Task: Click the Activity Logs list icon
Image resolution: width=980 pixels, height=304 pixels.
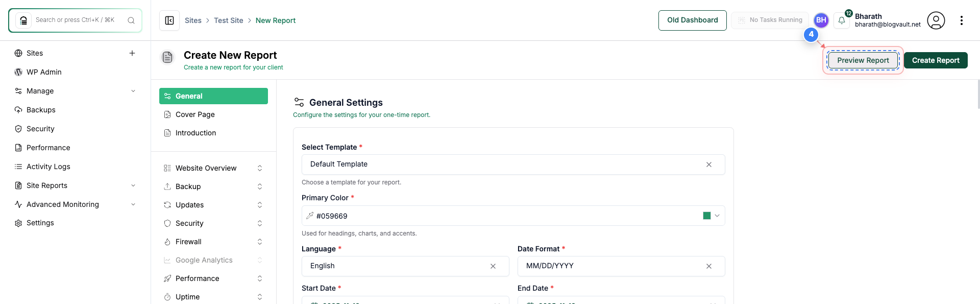Action: (18, 167)
